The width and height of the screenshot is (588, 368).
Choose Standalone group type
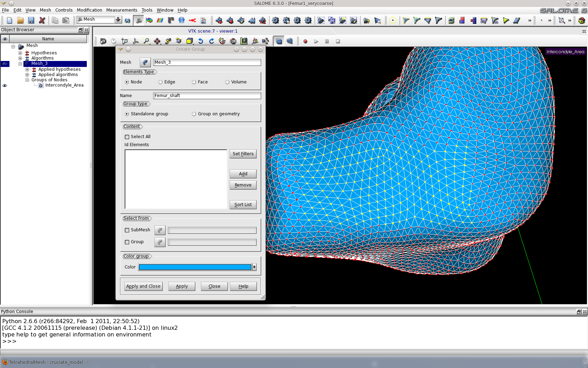(127, 114)
